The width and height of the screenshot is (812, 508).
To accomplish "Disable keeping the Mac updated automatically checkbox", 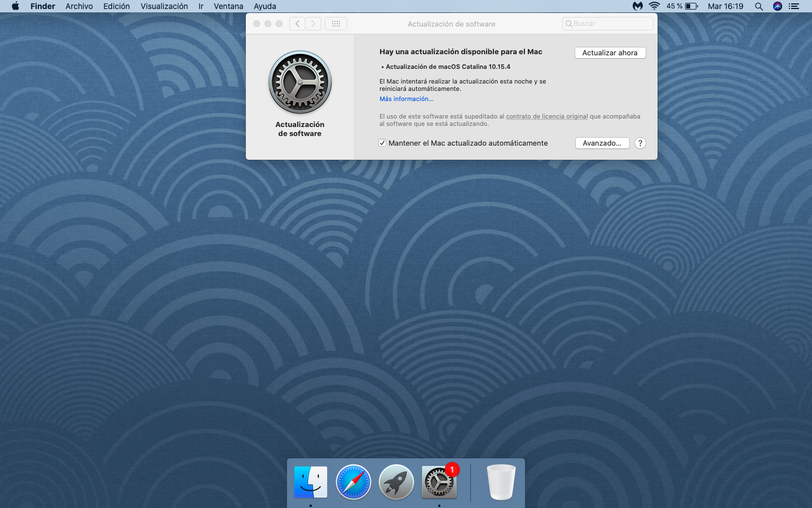I will 382,143.
